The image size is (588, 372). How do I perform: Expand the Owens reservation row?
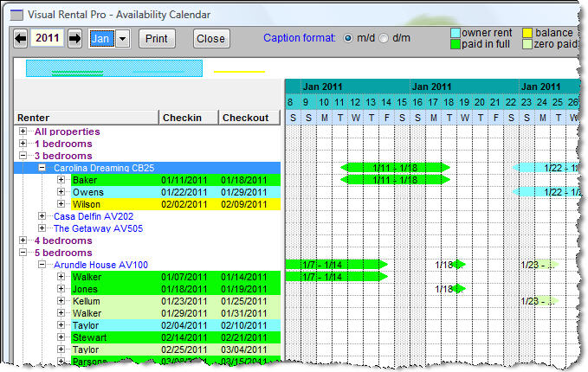coord(61,192)
